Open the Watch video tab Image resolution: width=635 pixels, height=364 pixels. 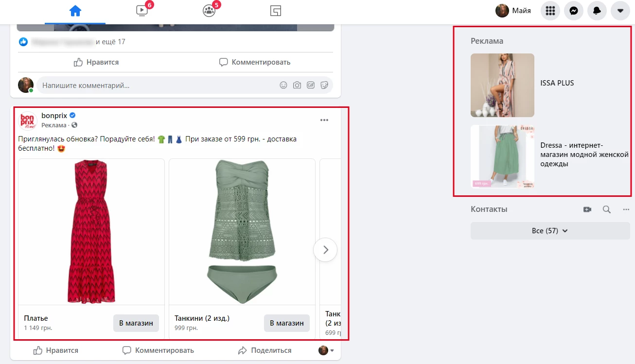[142, 11]
